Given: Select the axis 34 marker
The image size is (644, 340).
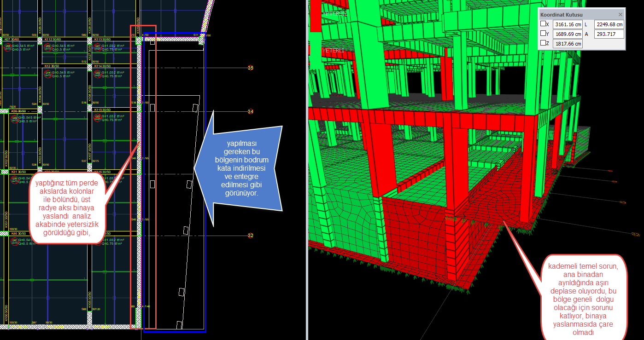Looking at the screenshot, I should click(x=251, y=112).
